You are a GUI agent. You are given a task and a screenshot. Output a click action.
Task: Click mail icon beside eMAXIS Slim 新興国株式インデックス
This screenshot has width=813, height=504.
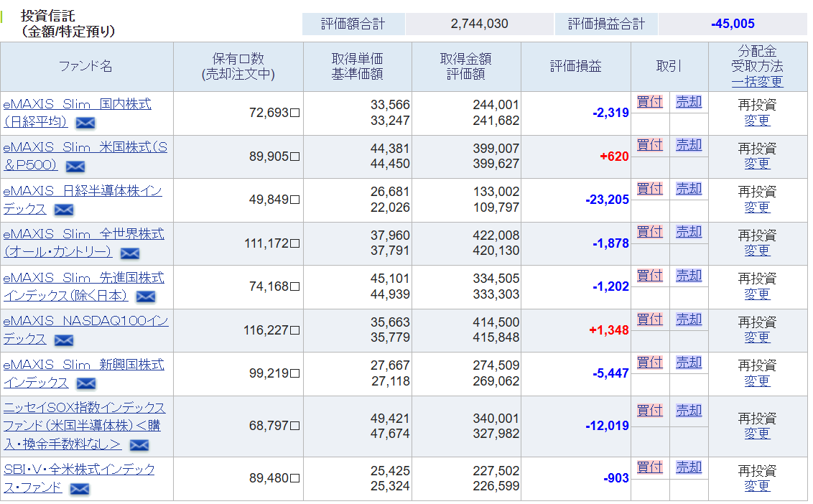[x=86, y=383]
